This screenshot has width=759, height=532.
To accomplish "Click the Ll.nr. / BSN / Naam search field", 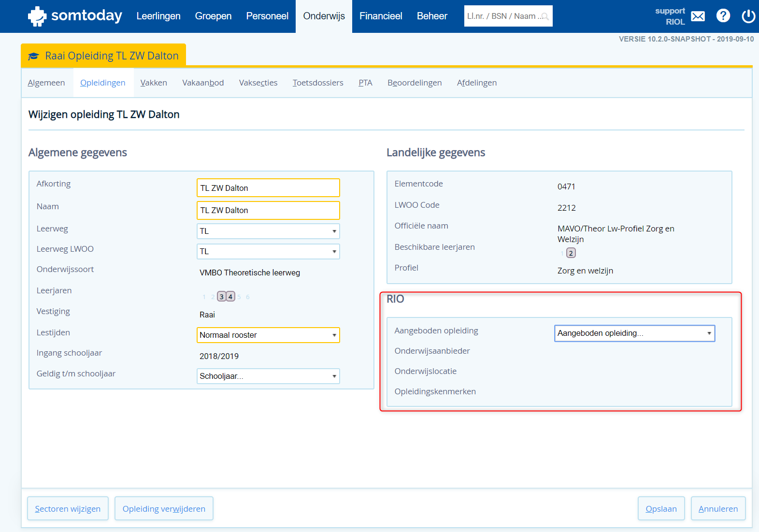I will [x=508, y=16].
